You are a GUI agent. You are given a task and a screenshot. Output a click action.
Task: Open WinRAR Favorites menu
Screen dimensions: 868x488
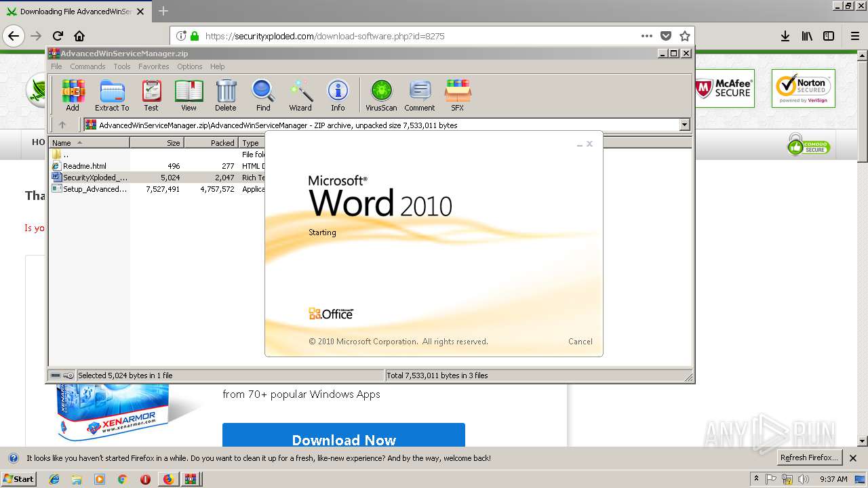(x=154, y=66)
